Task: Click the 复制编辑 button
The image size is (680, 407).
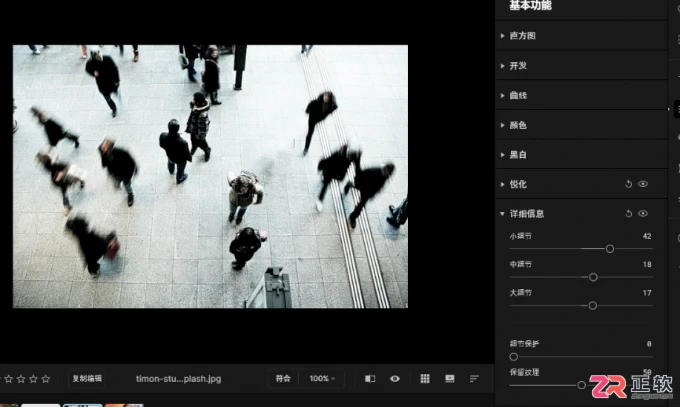Action: 87,379
